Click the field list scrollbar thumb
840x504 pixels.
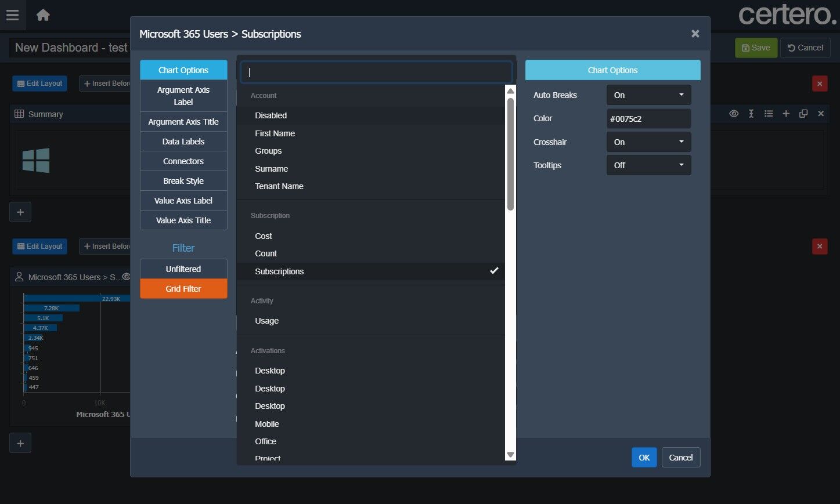pyautogui.click(x=510, y=154)
